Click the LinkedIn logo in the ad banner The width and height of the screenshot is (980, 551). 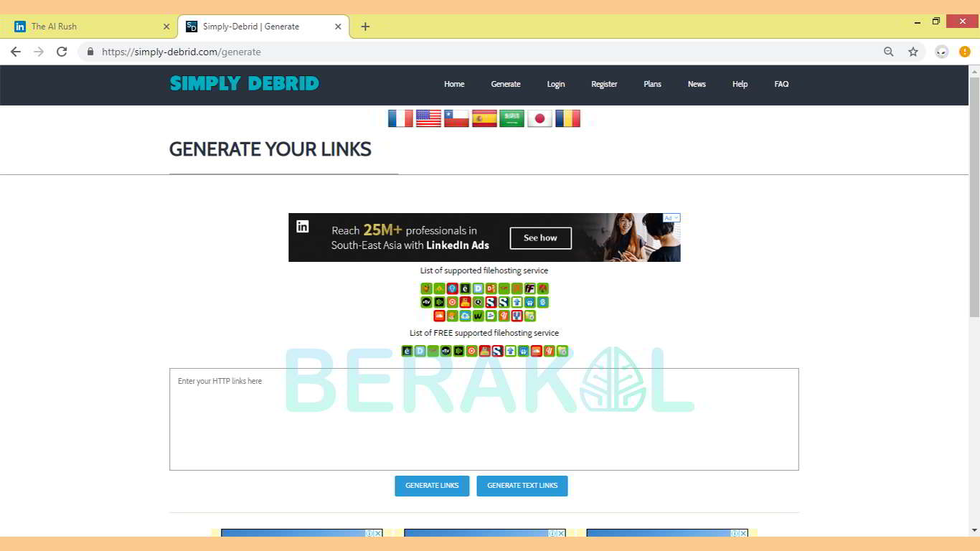click(303, 227)
